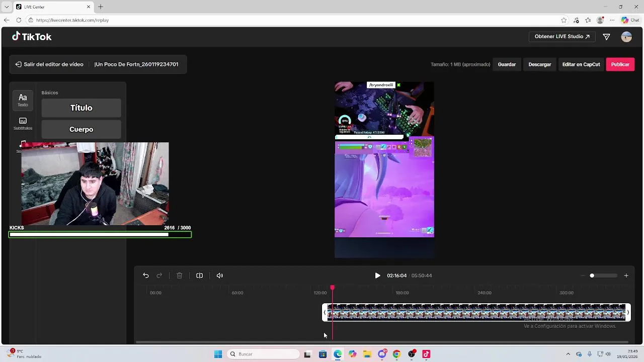Click the left trim handle of the clip
Screen dimensions: 644x362
click(325, 312)
